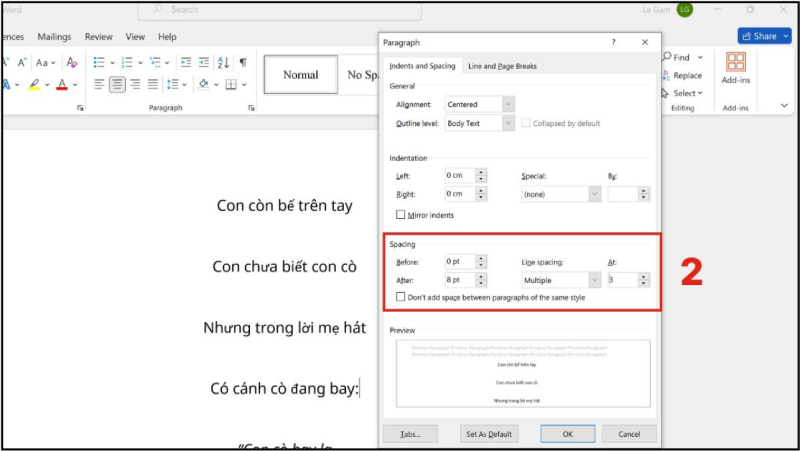The width and height of the screenshot is (800, 451).
Task: Click the Paragraph dialog help question mark
Action: (x=613, y=42)
